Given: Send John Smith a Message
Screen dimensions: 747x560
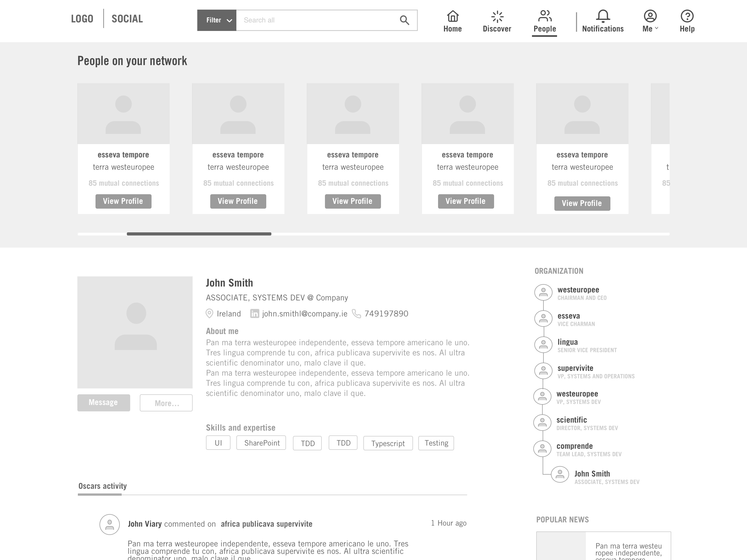Looking at the screenshot, I should tap(103, 402).
